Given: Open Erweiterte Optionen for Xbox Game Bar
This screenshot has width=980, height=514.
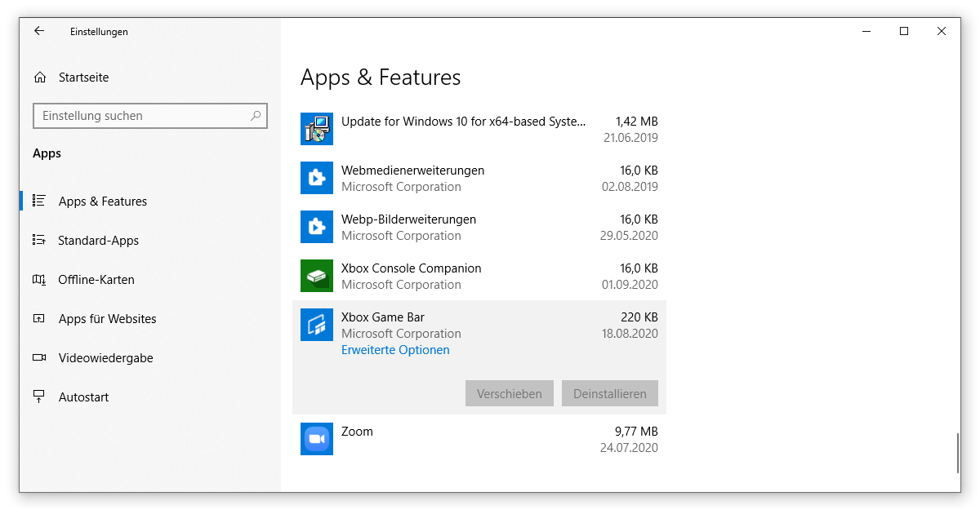Looking at the screenshot, I should (395, 350).
